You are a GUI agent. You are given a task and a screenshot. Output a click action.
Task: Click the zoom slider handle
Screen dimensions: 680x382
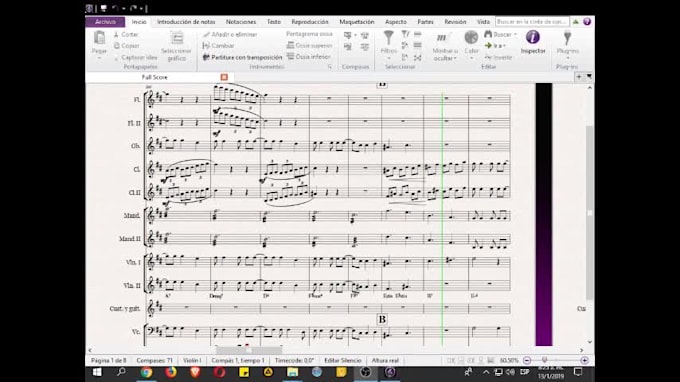click(545, 360)
